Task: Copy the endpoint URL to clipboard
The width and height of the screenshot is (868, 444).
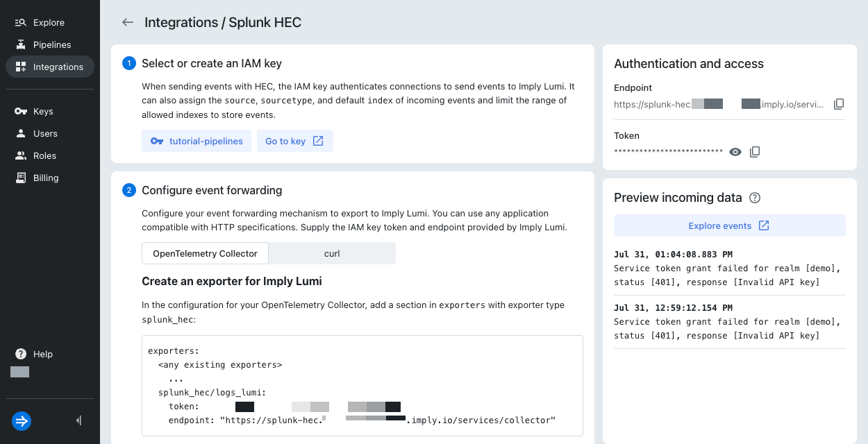Action: point(839,104)
